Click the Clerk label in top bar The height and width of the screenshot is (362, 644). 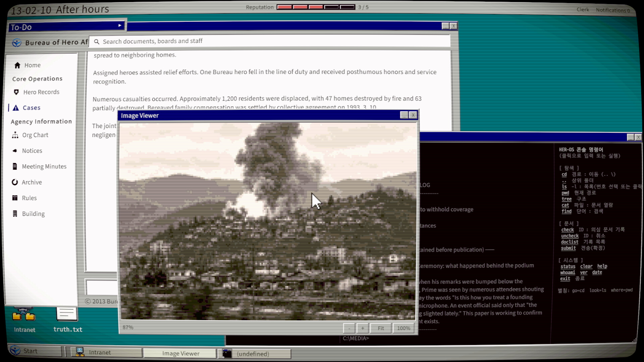point(583,9)
